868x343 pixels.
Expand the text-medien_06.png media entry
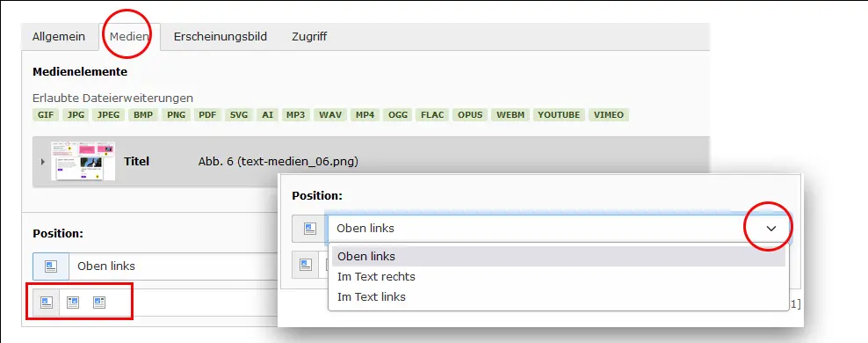pyautogui.click(x=43, y=162)
